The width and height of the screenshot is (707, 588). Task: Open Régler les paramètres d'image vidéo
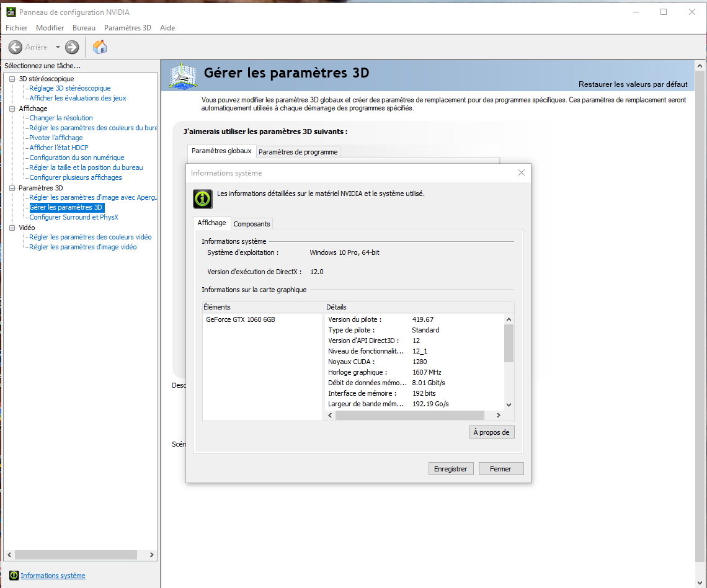(83, 247)
